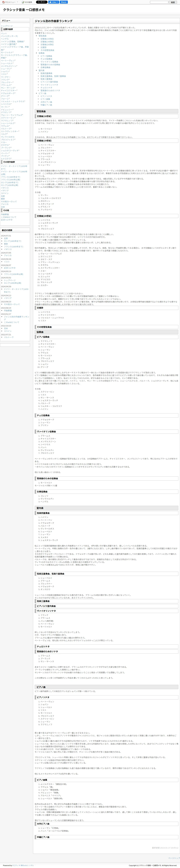This screenshot has height=868, width=180.
Task: Open 近況つぶやき in その他 menu section
Action: click(x=6, y=220)
